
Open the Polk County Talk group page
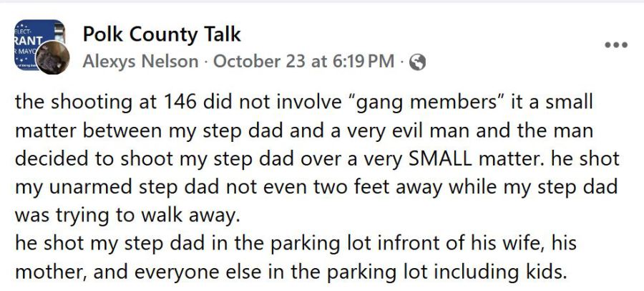click(162, 34)
